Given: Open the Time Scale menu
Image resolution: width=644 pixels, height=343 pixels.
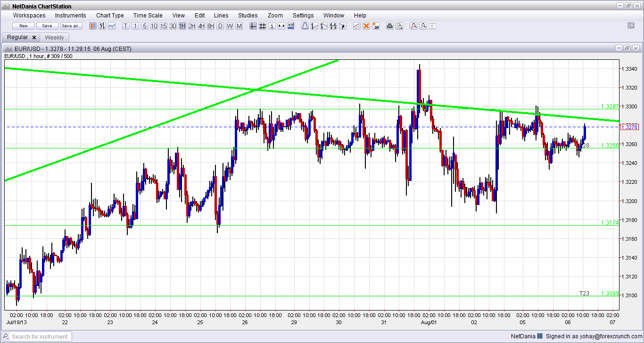Looking at the screenshot, I should [148, 16].
